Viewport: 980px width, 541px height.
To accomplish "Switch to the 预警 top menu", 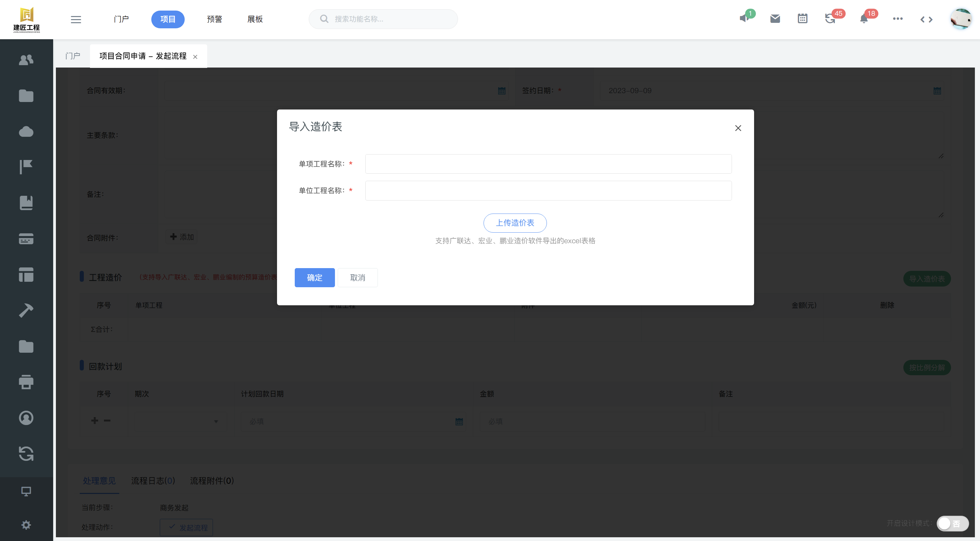I will pyautogui.click(x=214, y=19).
